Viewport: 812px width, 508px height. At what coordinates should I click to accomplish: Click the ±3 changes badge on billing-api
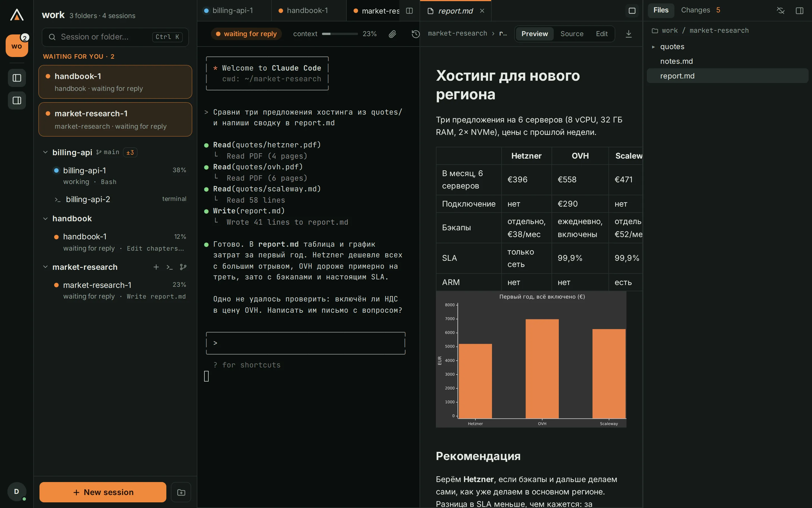tap(130, 152)
